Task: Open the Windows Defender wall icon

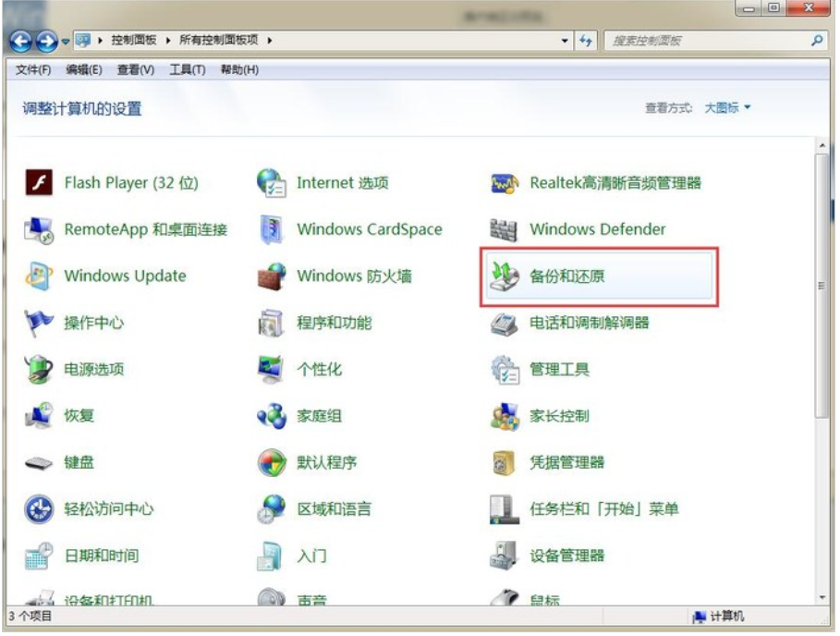Action: click(504, 230)
